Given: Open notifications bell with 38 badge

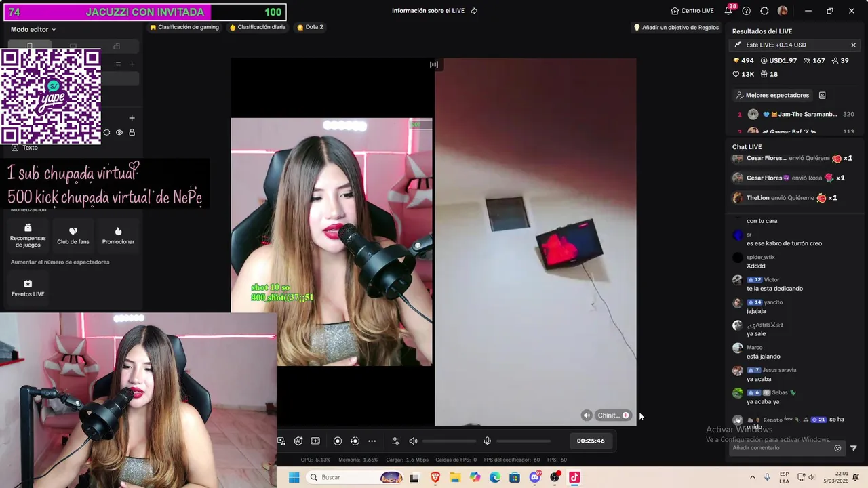Looking at the screenshot, I should tap(728, 11).
